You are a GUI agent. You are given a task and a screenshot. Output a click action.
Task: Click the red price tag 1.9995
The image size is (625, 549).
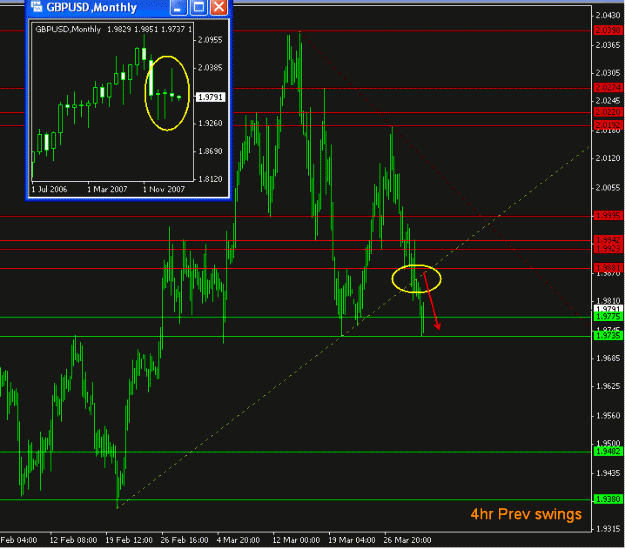pos(608,216)
